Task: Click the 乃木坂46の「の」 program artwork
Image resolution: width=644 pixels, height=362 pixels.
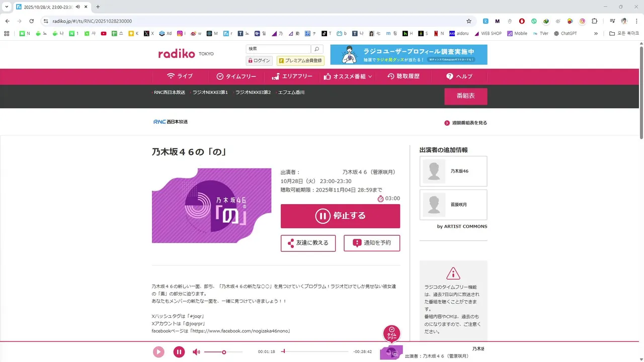Action: click(211, 206)
